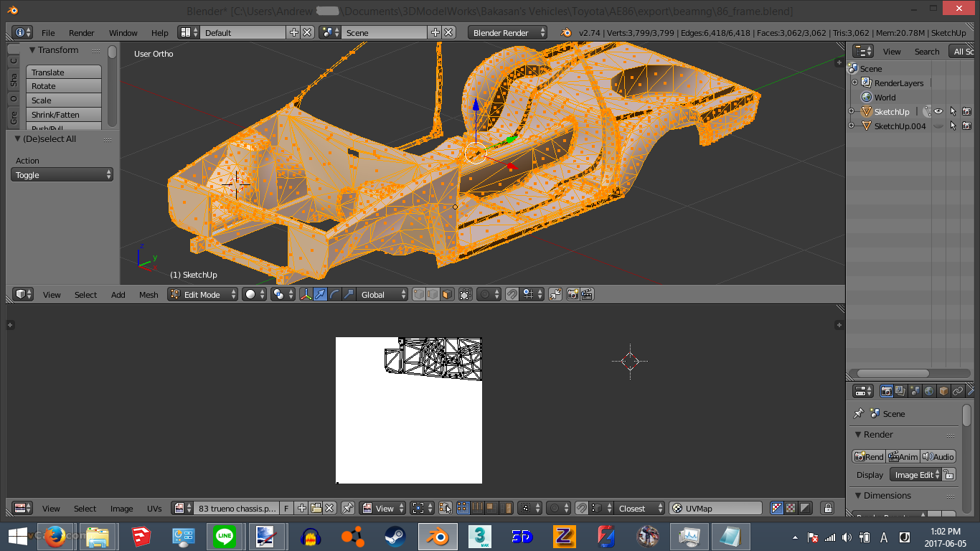Viewport: 980px width, 551px height.
Task: Click the Translate button
Action: pos(64,72)
